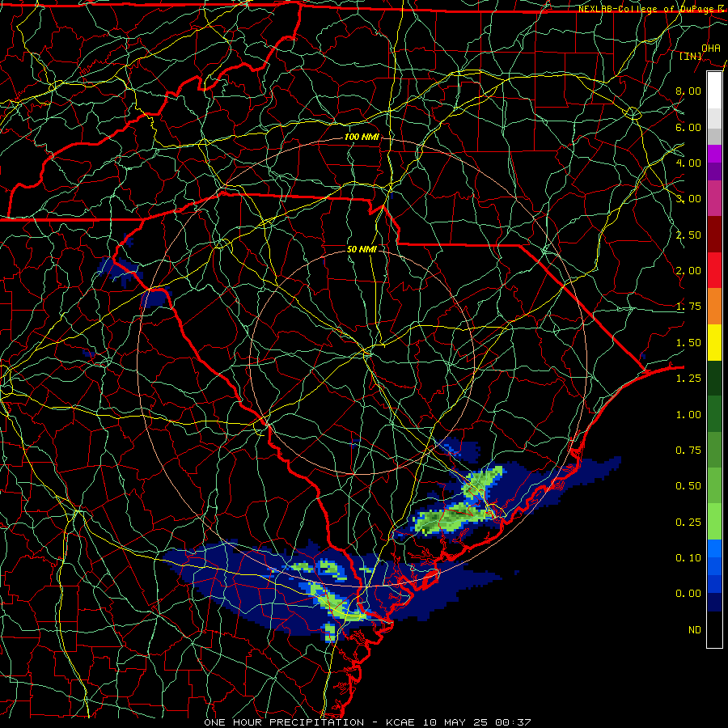The width and height of the screenshot is (728, 728).
Task: Click the darkest green legend swatch beside 1.25
Action: coord(714,379)
